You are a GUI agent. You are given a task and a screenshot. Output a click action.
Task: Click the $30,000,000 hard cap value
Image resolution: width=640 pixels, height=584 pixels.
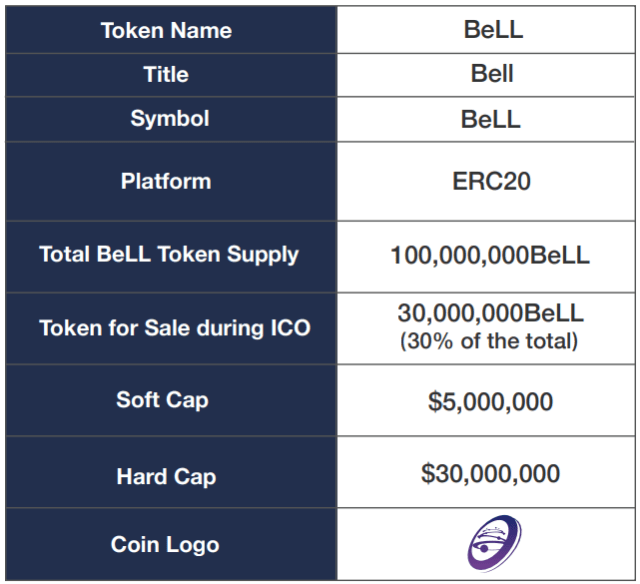(x=490, y=473)
